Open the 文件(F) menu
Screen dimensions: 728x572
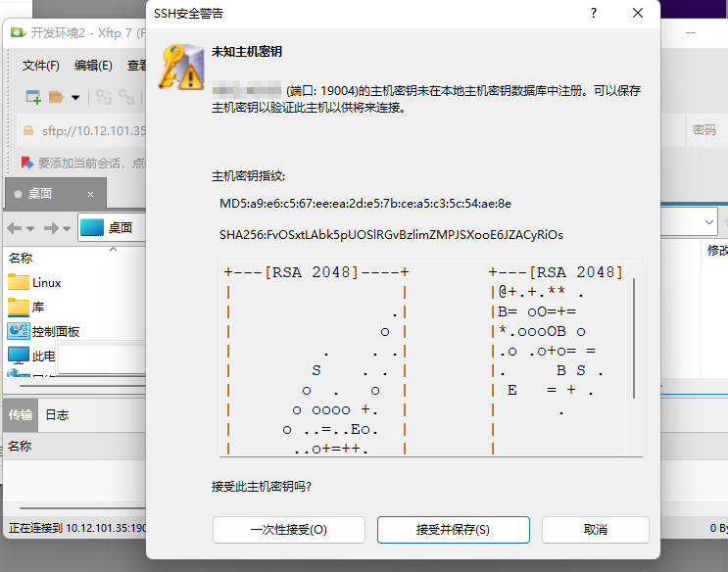pos(41,66)
